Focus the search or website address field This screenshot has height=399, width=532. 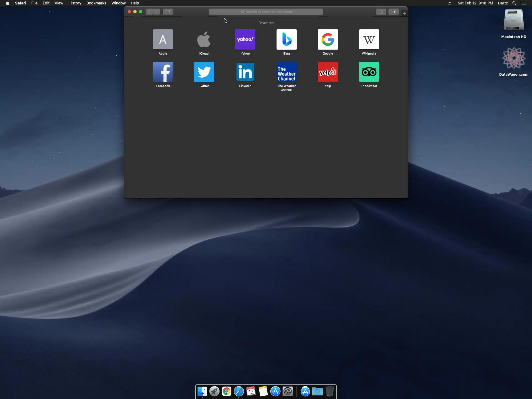coord(266,12)
